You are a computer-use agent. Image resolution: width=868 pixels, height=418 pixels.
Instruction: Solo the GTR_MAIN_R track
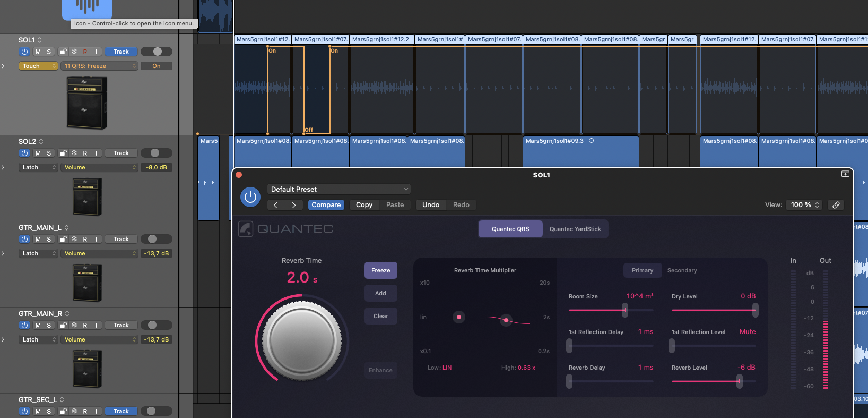click(x=49, y=325)
